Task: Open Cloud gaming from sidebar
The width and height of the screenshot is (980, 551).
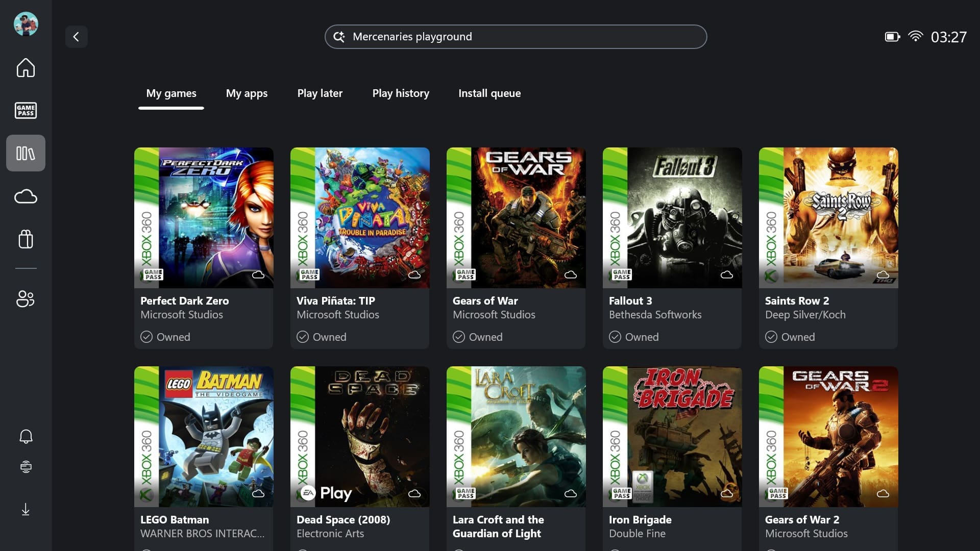Action: [26, 196]
